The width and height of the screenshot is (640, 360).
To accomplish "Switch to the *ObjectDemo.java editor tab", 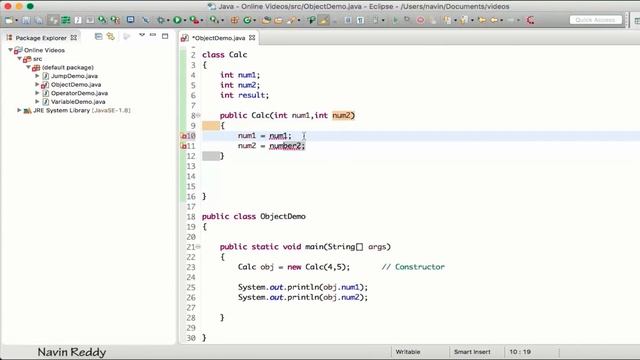I will (x=218, y=38).
